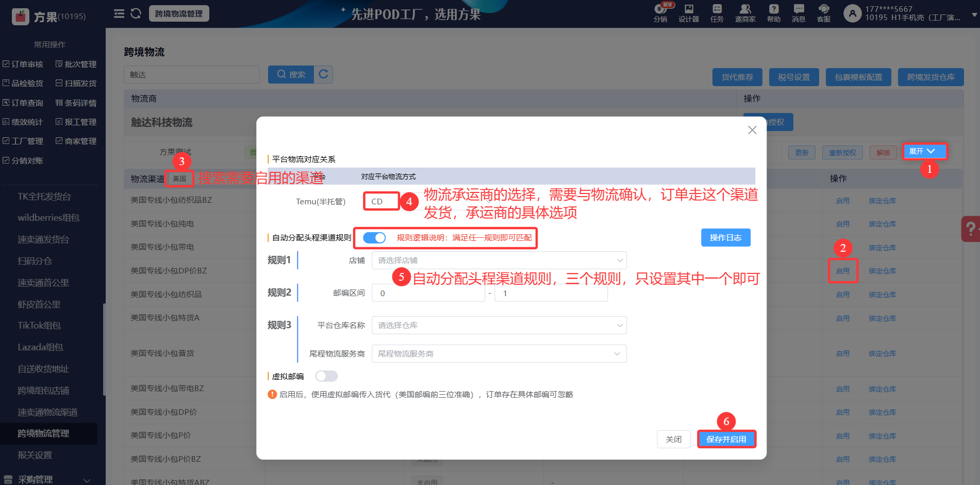Click the 方果 logo icon
The height and width of the screenshot is (485, 980).
coord(21,17)
